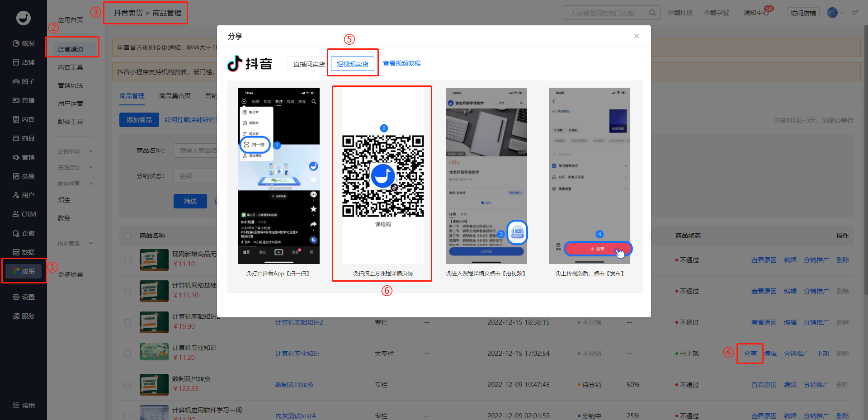Open the 服务 service sidebar item

[x=24, y=316]
